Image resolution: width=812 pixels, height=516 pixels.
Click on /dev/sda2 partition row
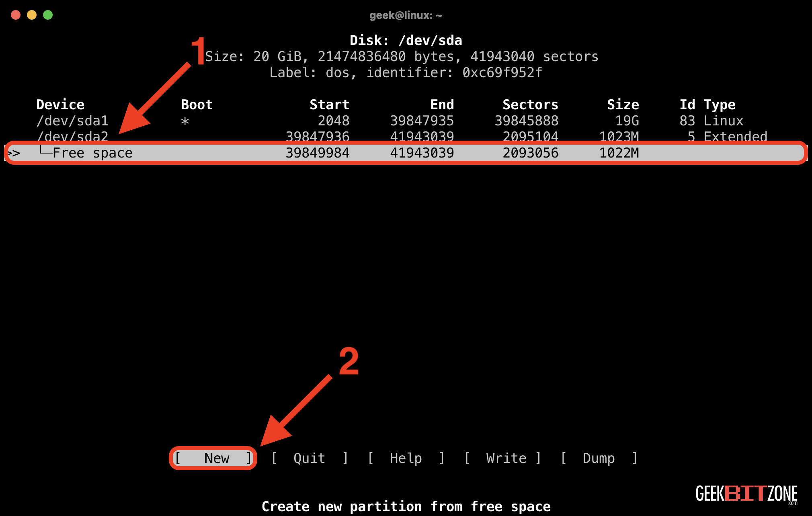(406, 137)
